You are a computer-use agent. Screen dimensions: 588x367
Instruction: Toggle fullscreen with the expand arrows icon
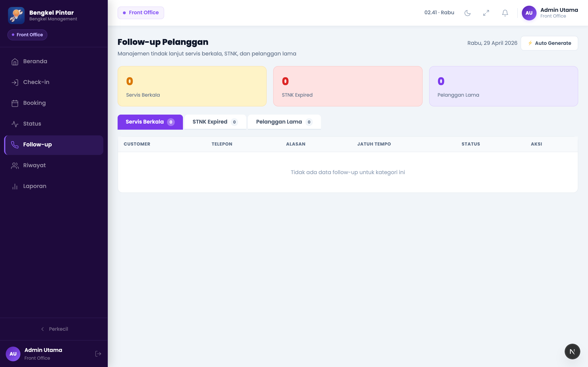click(486, 13)
